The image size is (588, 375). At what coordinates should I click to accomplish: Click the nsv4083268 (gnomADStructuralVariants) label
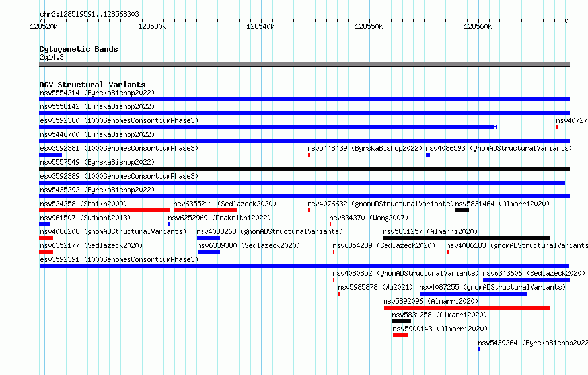(270, 231)
